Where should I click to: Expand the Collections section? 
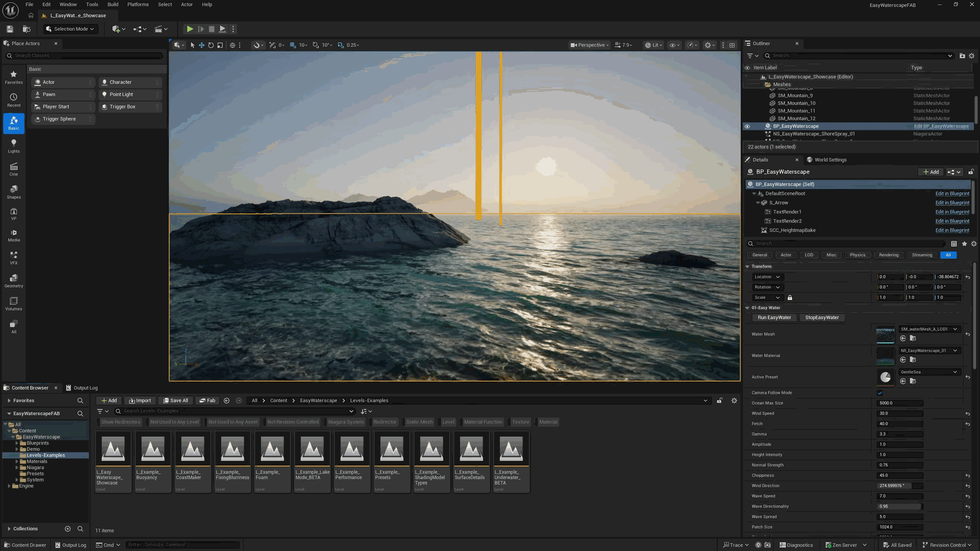(x=9, y=529)
